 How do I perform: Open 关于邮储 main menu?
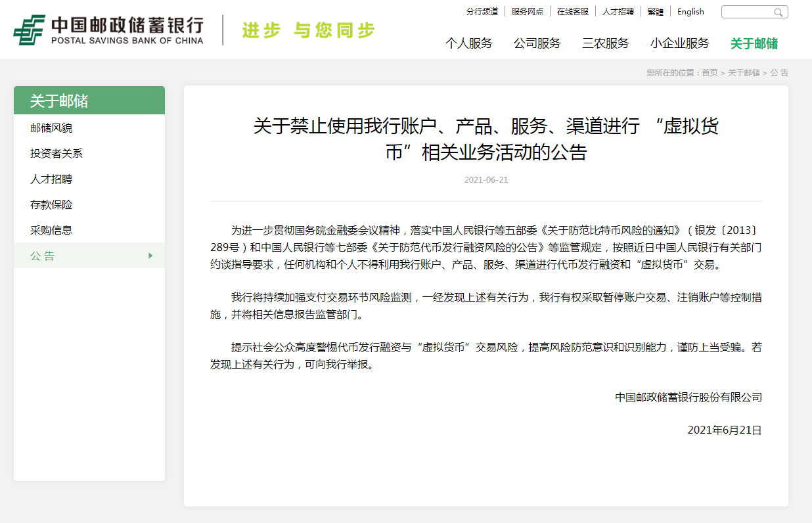coord(754,43)
